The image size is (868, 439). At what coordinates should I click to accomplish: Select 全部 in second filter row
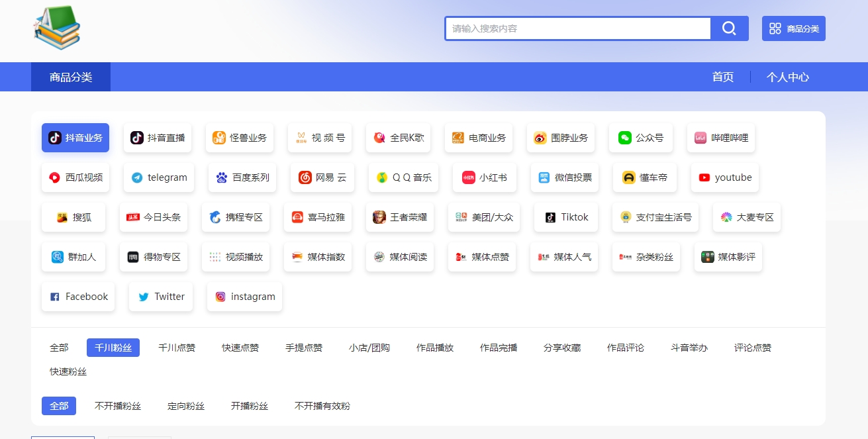59,406
